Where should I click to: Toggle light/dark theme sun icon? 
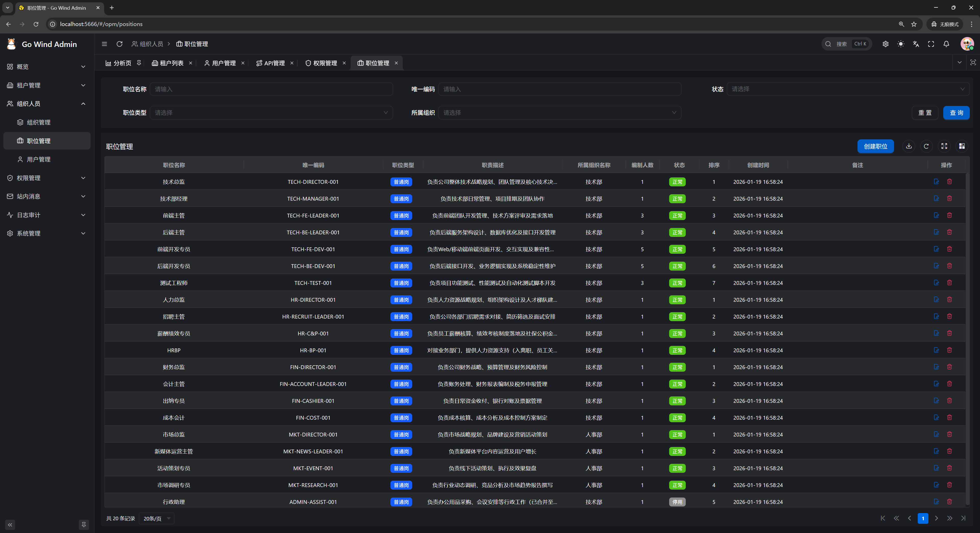click(x=900, y=44)
